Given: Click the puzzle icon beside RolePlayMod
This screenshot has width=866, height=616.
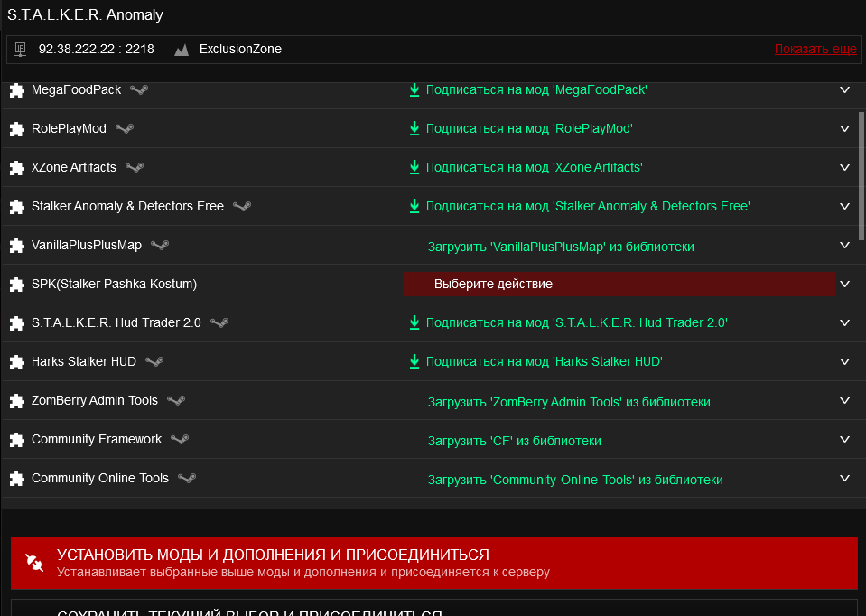Looking at the screenshot, I should 17,129.
